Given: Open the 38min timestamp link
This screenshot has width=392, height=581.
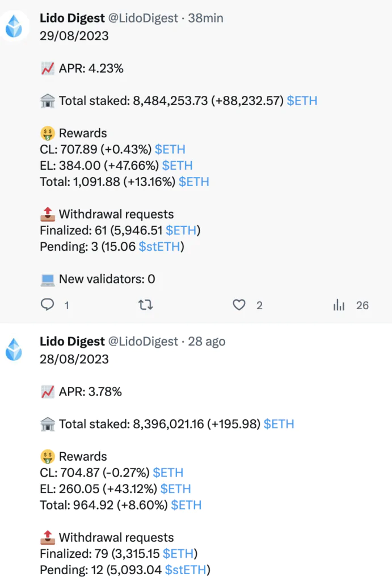Looking at the screenshot, I should tap(205, 18).
